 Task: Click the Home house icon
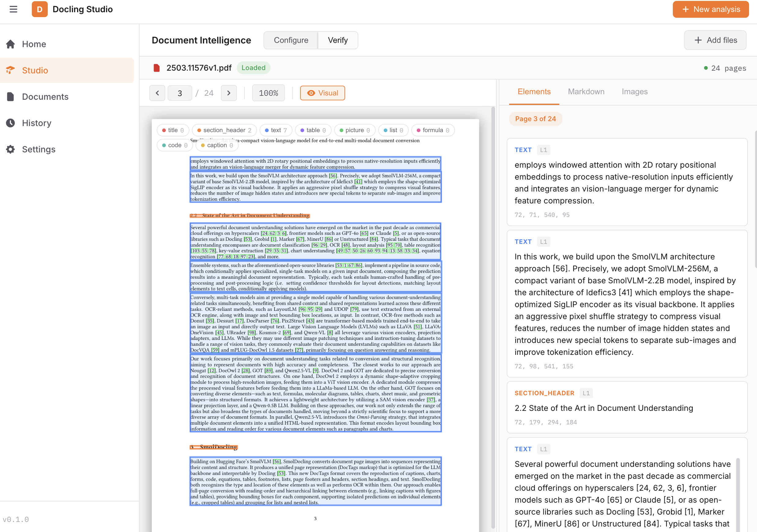pyautogui.click(x=10, y=44)
